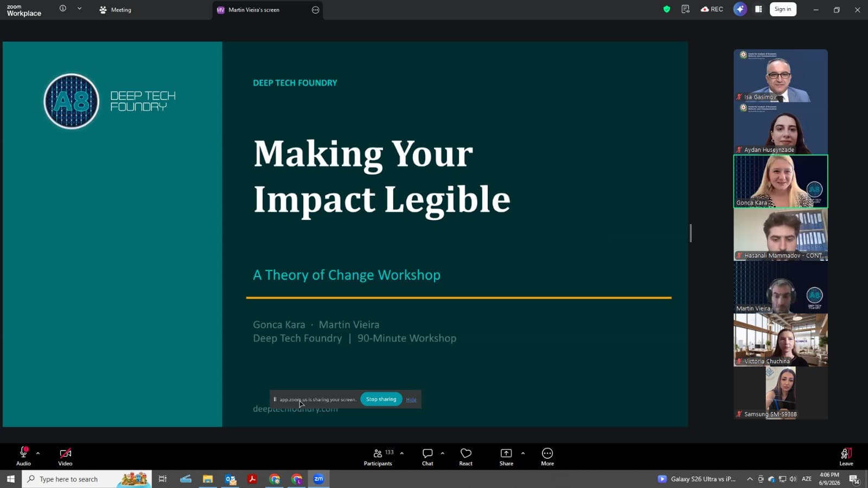Click 'Gonca Kara · Martin Vieira' presenter line
Image resolution: width=868 pixels, height=488 pixels.
point(316,324)
